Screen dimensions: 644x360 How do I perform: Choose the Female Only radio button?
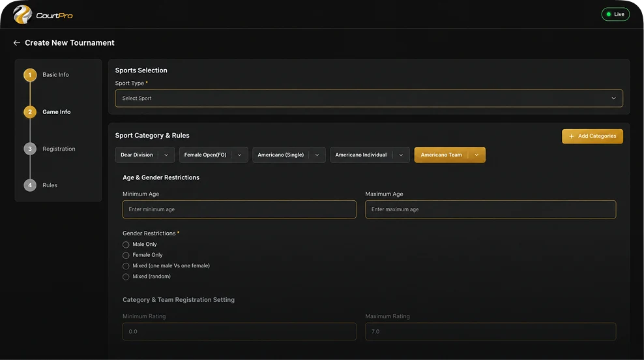pyautogui.click(x=126, y=255)
